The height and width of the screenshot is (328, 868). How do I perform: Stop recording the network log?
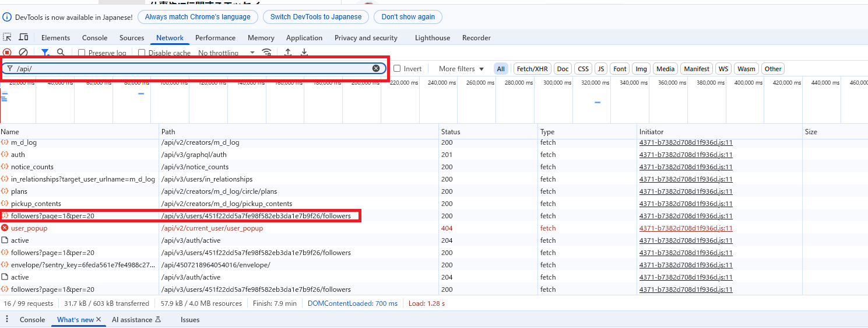[7, 53]
